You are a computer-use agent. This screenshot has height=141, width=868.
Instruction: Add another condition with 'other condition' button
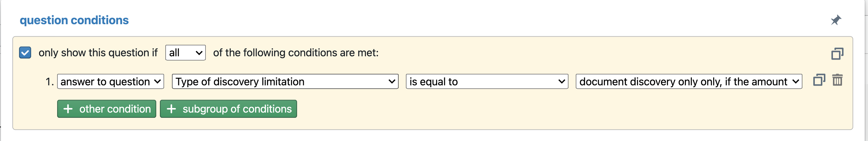(106, 109)
